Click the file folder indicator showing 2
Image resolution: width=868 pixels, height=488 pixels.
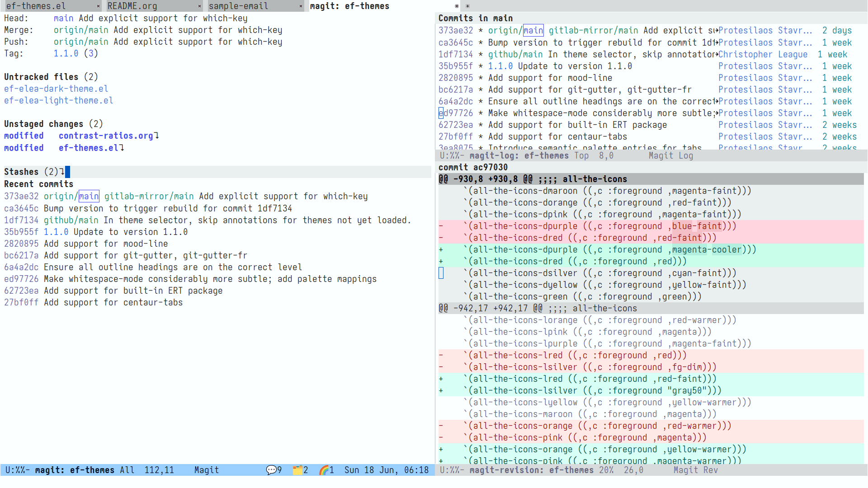300,470
